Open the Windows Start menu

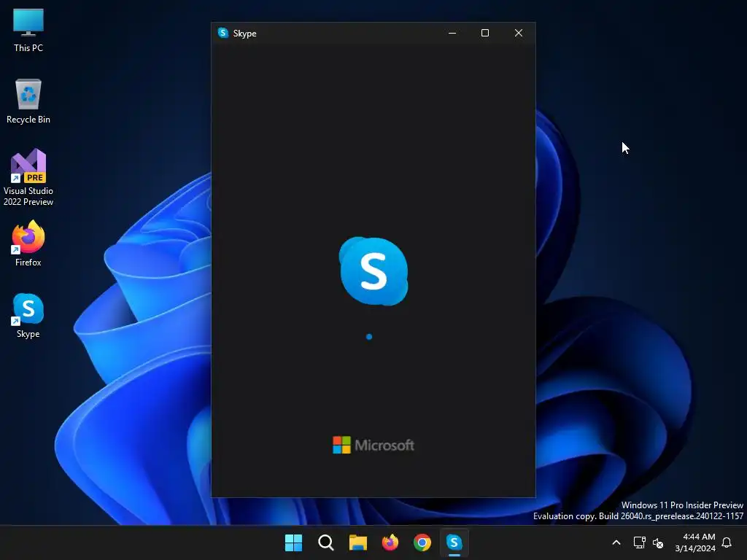tap(293, 542)
